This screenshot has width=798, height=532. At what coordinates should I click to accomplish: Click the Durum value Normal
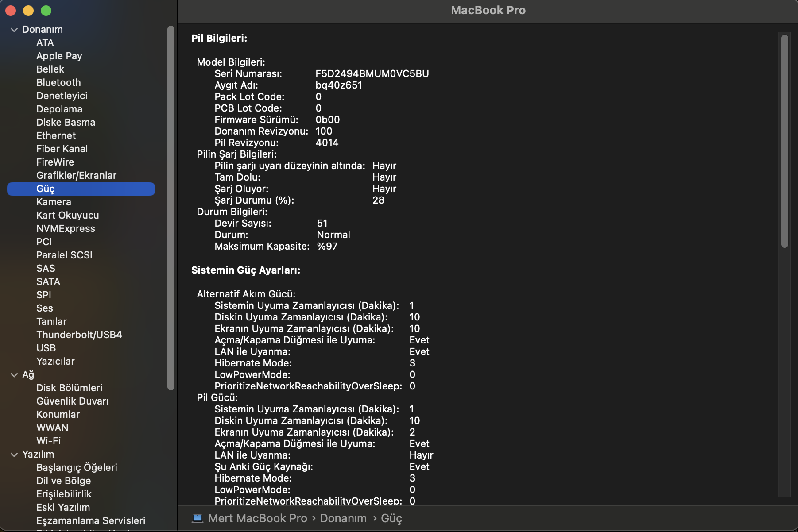[333, 235]
